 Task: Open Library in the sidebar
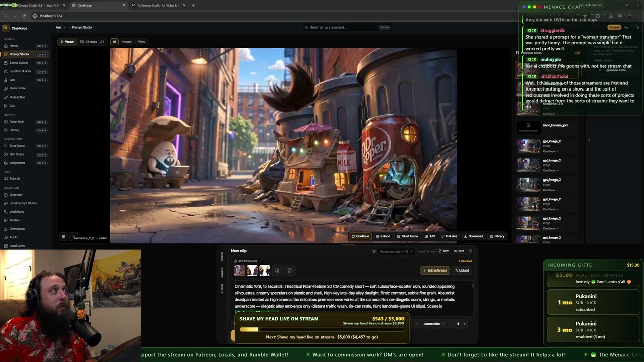(25, 130)
